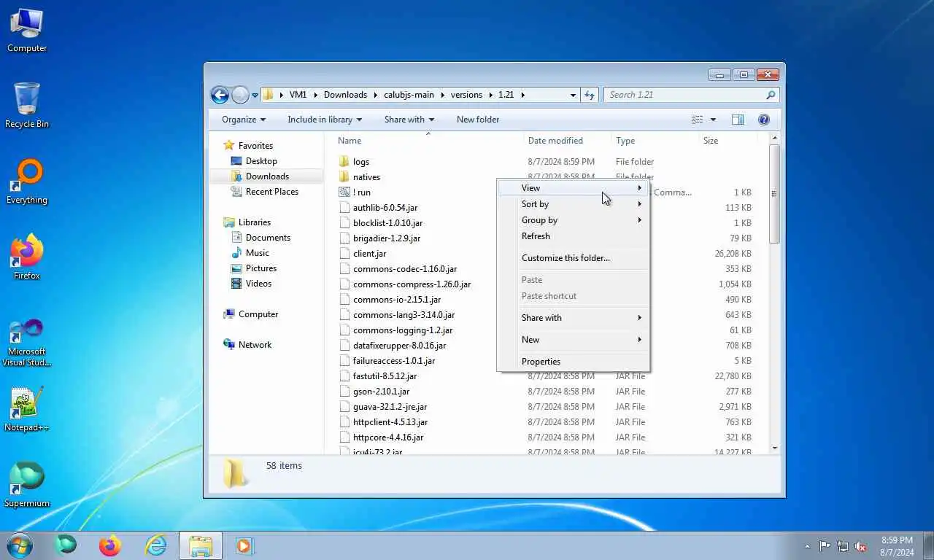The width and height of the screenshot is (934, 560).
Task: Open the Supermium desktop shortcut
Action: [27, 485]
